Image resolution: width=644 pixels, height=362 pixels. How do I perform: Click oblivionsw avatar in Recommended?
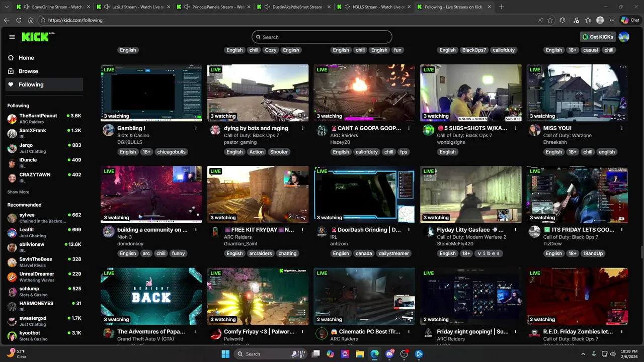12,247
